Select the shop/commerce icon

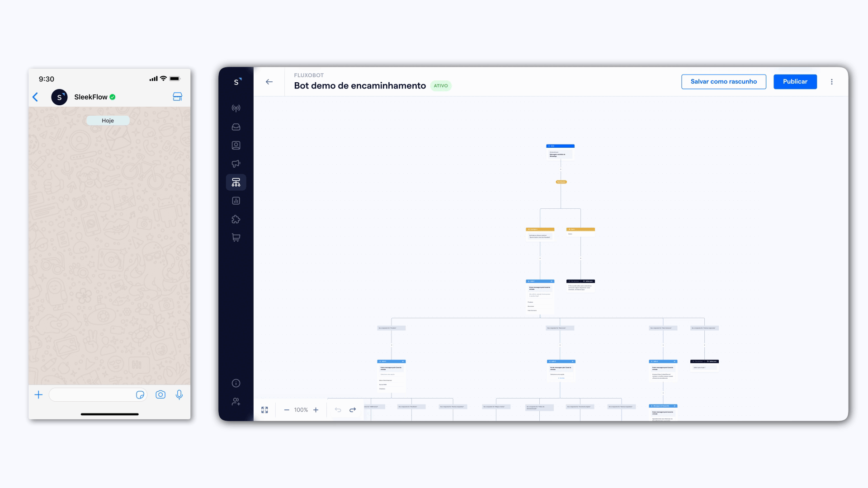pos(236,238)
